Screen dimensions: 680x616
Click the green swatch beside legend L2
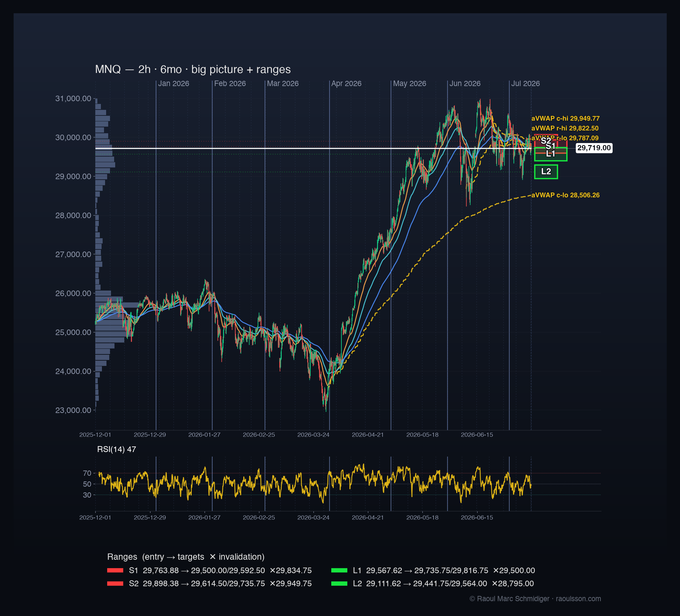[339, 584]
